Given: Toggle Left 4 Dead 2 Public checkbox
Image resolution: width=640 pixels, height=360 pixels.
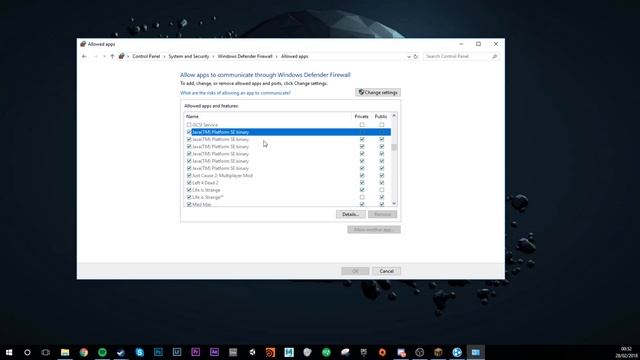Looking at the screenshot, I should coord(382,183).
